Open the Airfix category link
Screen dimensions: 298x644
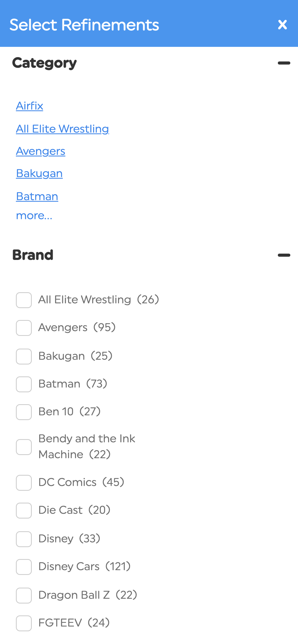click(x=29, y=106)
